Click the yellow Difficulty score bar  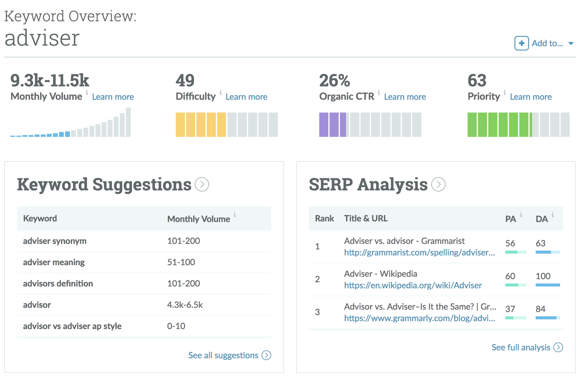201,125
